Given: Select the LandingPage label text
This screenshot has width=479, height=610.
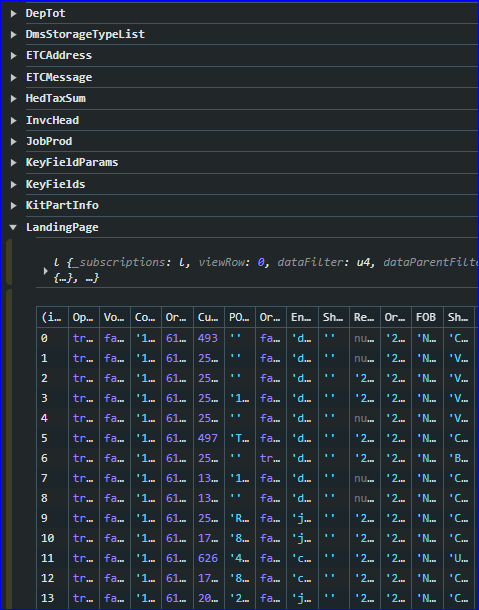Looking at the screenshot, I should [x=62, y=227].
